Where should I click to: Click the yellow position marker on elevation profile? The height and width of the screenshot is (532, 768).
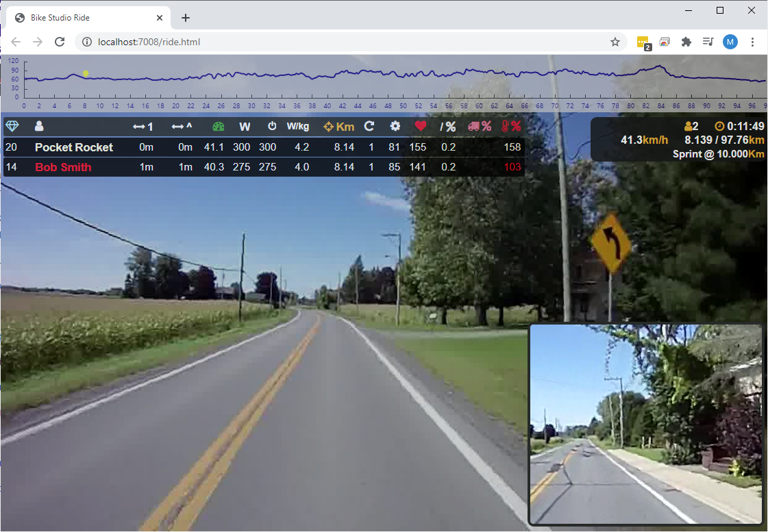point(86,73)
